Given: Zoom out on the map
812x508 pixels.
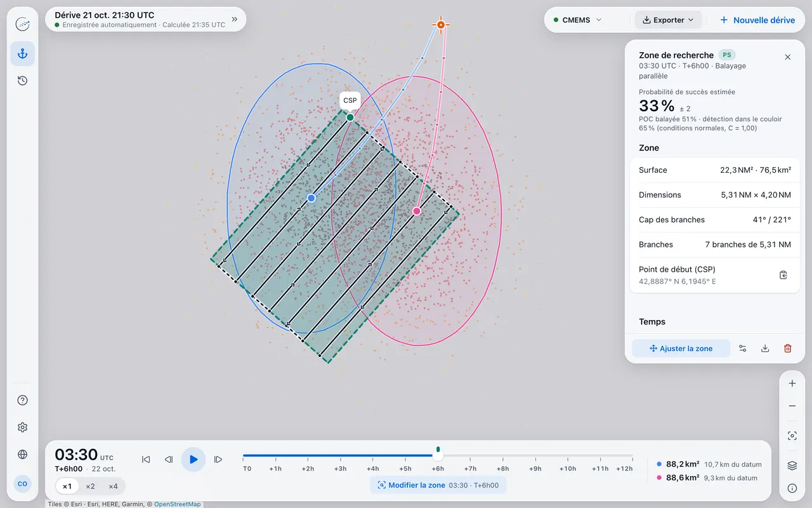Looking at the screenshot, I should pyautogui.click(x=792, y=406).
